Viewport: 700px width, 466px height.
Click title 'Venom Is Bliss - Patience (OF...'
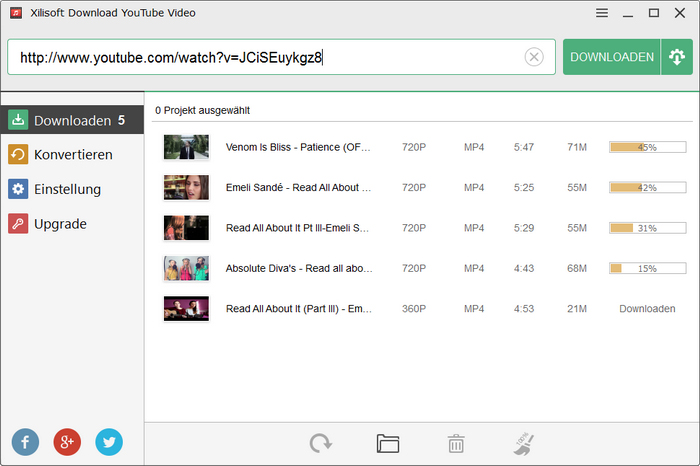(298, 147)
